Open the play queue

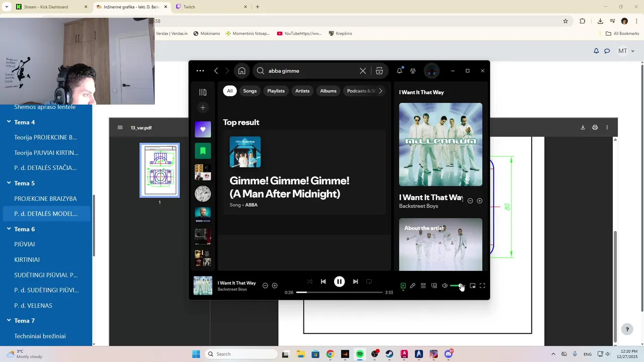click(x=423, y=286)
